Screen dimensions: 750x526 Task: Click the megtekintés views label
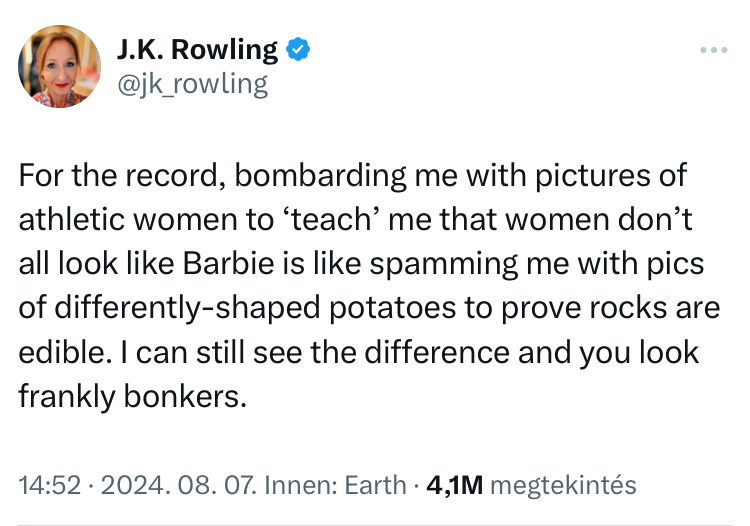pyautogui.click(x=566, y=485)
